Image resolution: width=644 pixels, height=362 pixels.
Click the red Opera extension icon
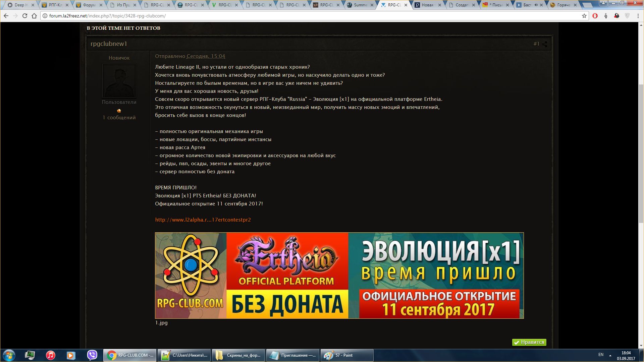pyautogui.click(x=595, y=16)
